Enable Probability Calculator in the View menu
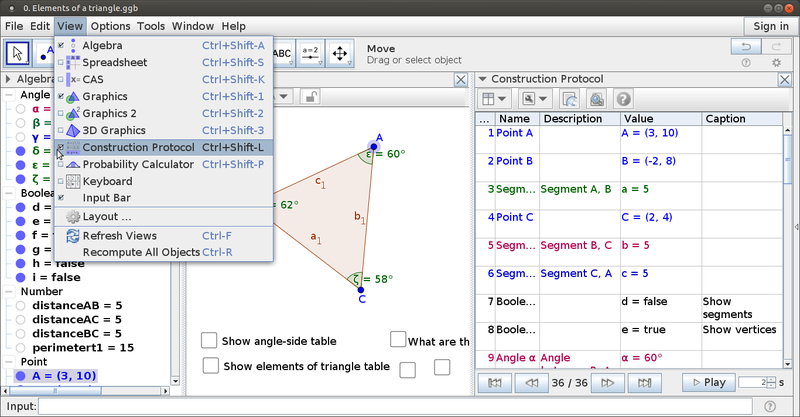Screen dimensions: 800x417 coord(164,164)
